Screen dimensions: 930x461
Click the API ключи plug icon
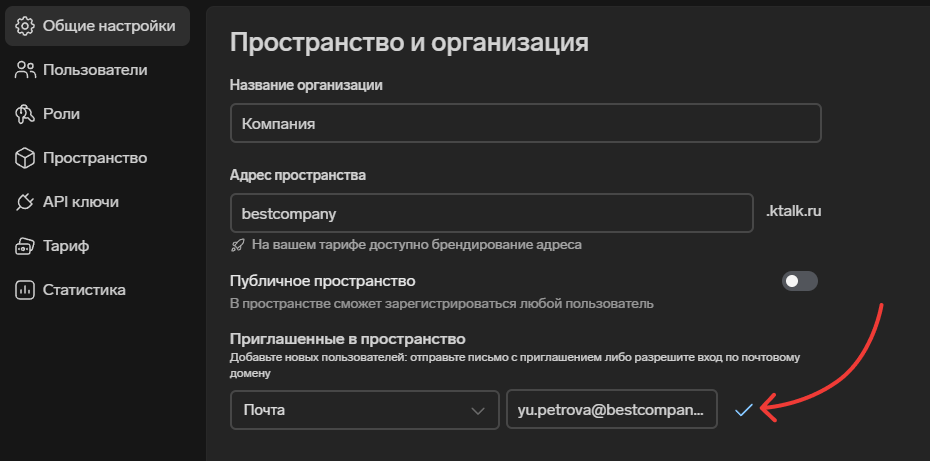(x=26, y=202)
